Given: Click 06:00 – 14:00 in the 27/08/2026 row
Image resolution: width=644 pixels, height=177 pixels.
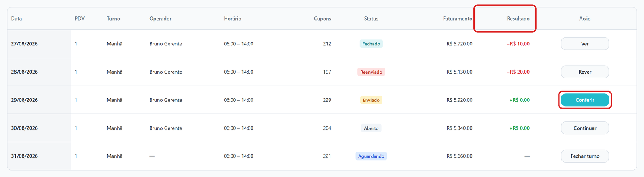Looking at the screenshot, I should [239, 44].
